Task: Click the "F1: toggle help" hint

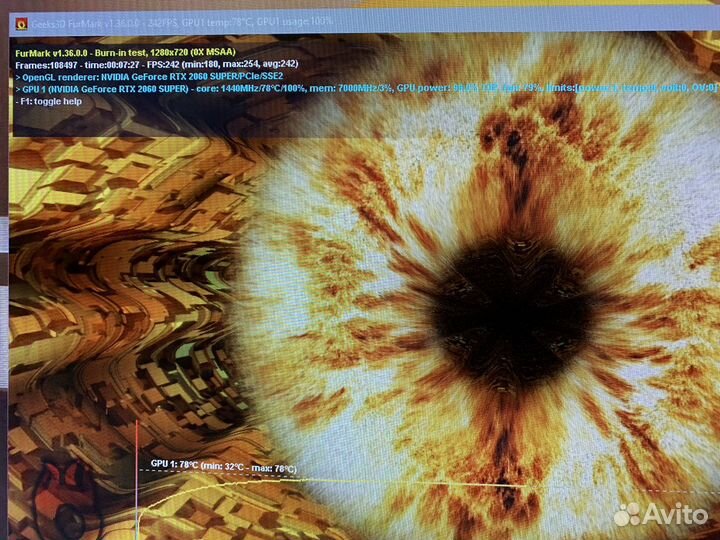Action: pyautogui.click(x=48, y=101)
